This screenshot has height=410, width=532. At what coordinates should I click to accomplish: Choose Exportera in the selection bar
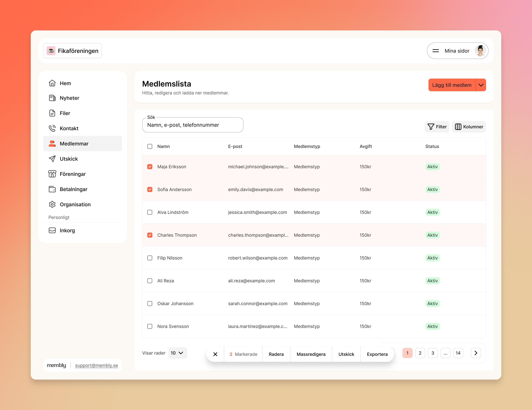[x=377, y=354]
